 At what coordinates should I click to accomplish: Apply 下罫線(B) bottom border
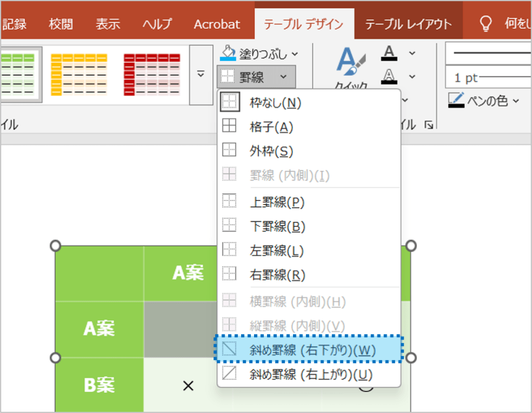pos(309,226)
